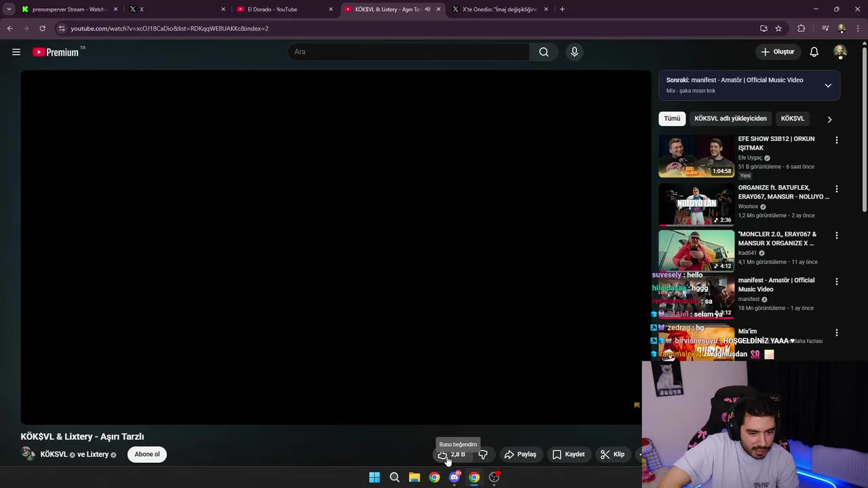Select the KÖKSVL filter chip
This screenshot has height=488, width=868.
792,119
